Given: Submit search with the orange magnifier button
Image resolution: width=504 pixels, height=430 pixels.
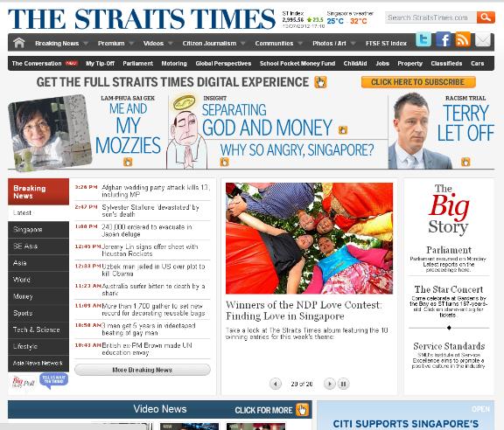Looking at the screenshot, I should [486, 17].
